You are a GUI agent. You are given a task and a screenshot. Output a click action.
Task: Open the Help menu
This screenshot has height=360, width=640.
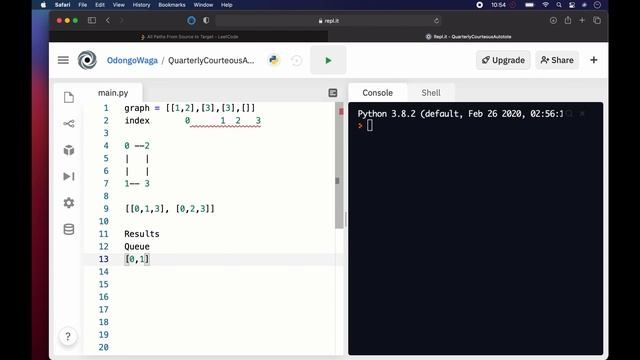pyautogui.click(x=227, y=5)
